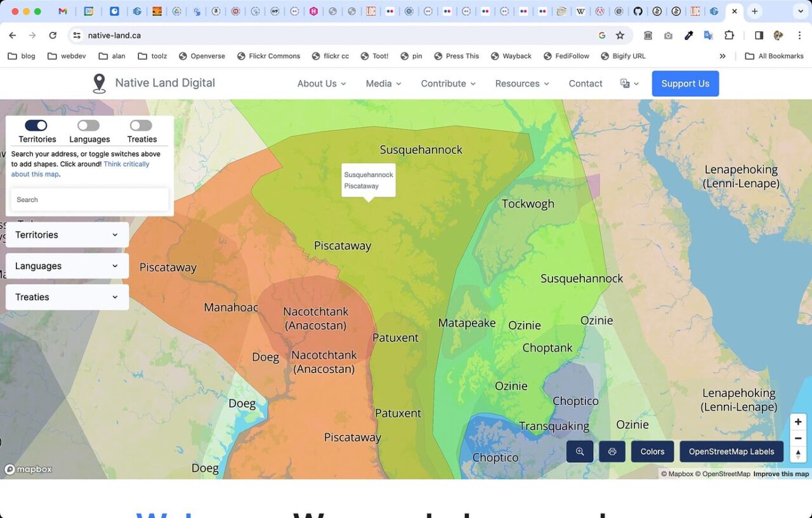Open the Resources navigation menu
The height and width of the screenshot is (518, 812).
[521, 83]
